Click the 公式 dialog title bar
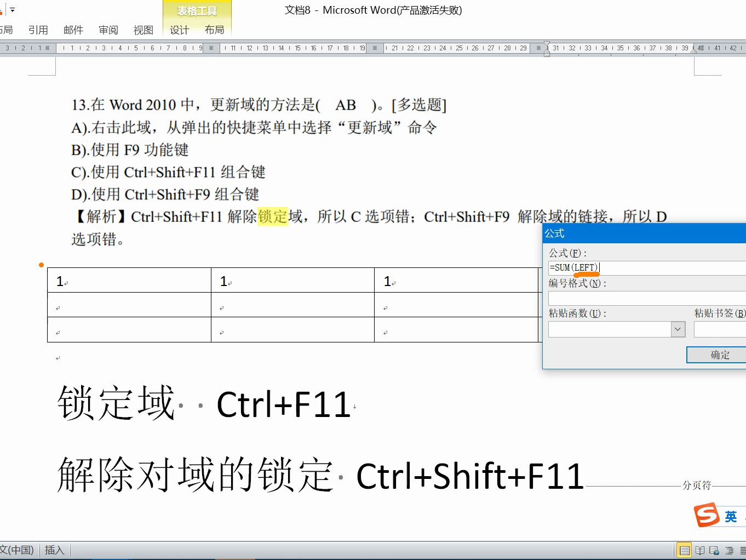Screen dimensions: 746x560 (644, 233)
